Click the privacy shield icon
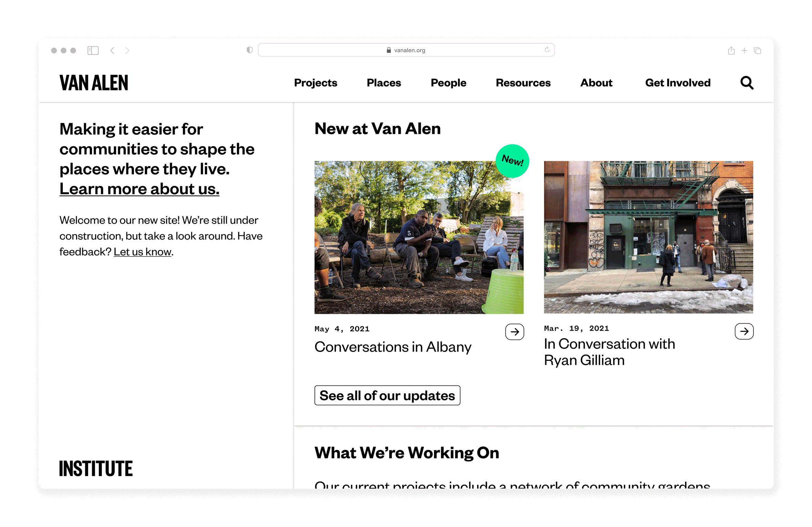Image resolution: width=812 pixels, height=527 pixels. [250, 50]
